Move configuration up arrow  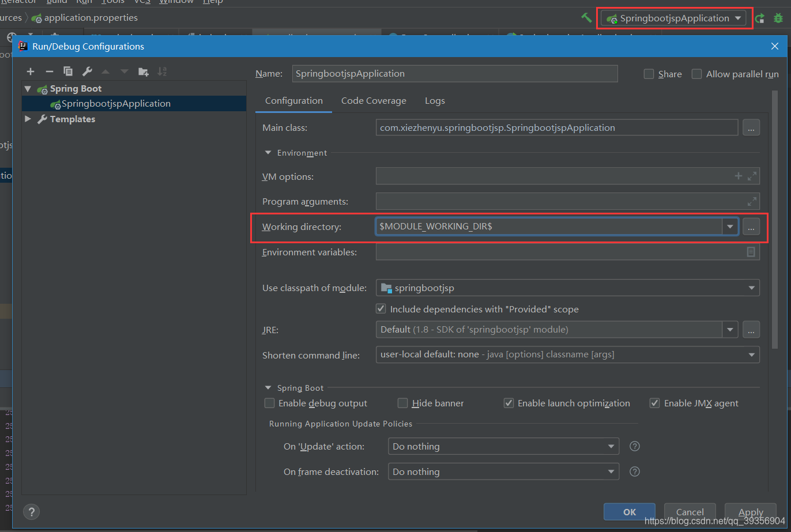pyautogui.click(x=106, y=71)
